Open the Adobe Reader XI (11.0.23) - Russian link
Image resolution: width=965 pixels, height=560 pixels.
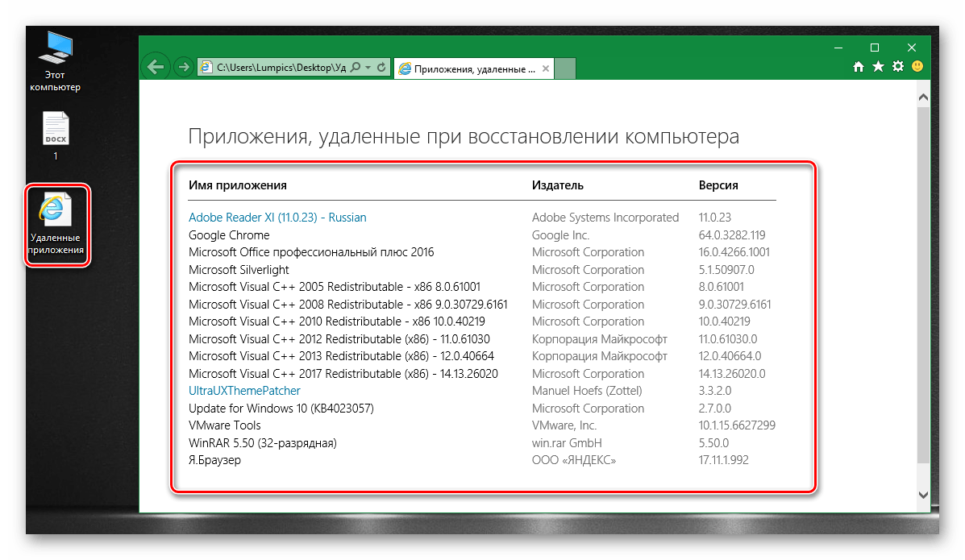(277, 218)
